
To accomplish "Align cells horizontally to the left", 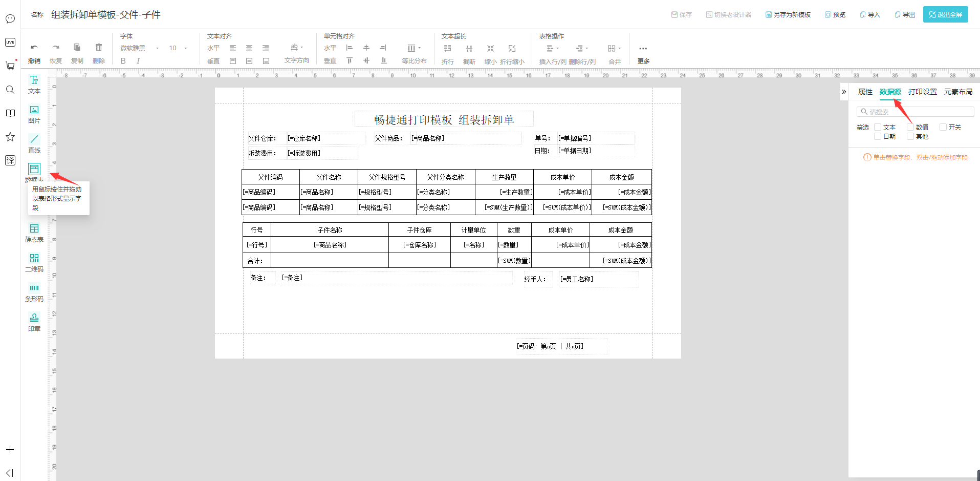I will point(350,48).
